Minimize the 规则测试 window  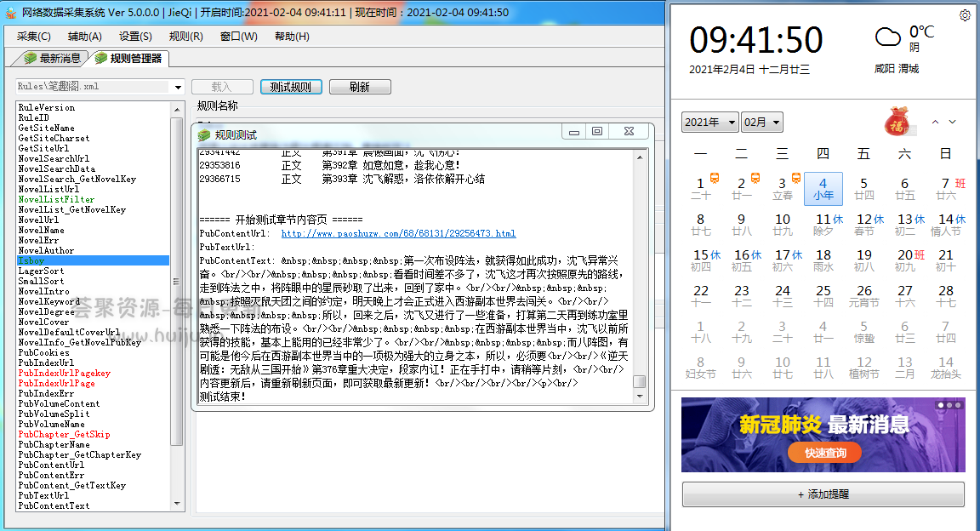[x=573, y=131]
